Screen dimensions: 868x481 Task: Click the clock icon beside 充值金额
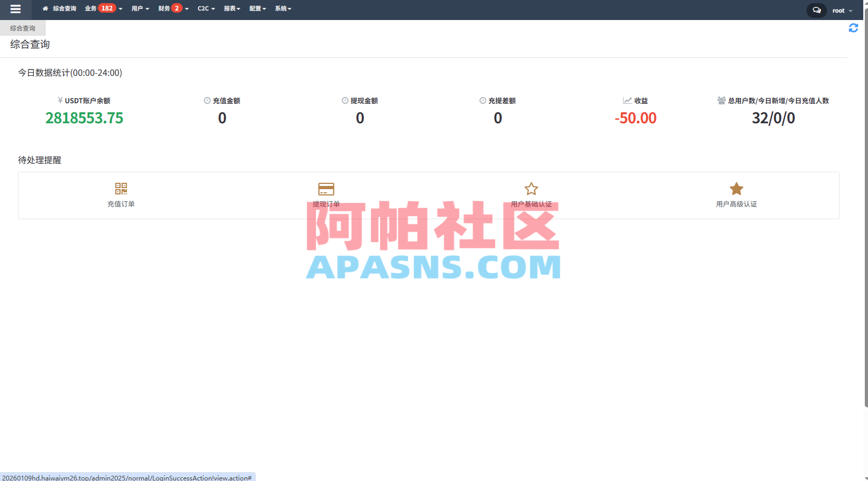click(x=207, y=100)
